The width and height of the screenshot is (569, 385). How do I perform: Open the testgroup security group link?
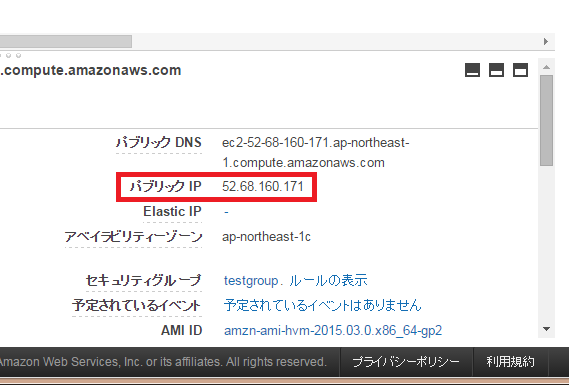tap(251, 280)
